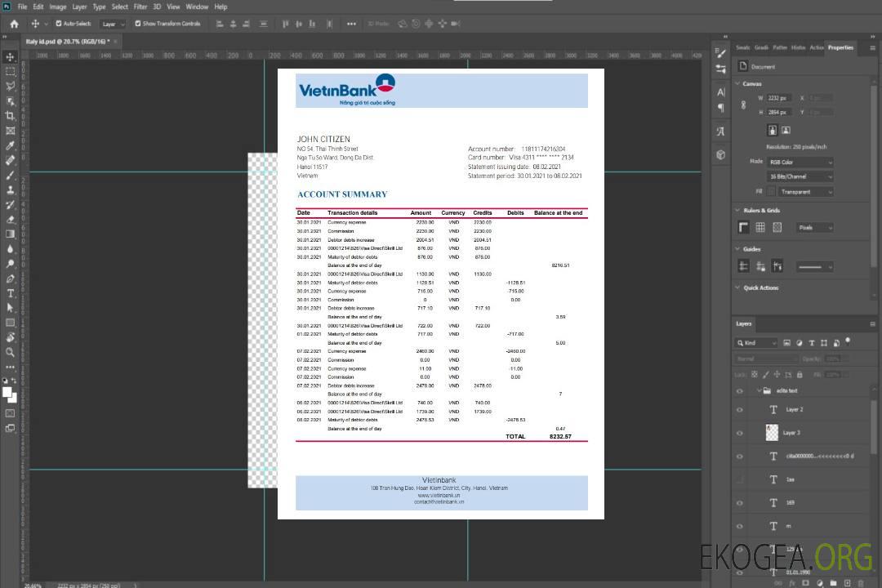Hide Layer 2 via eye icon
This screenshot has width=882, height=588.
pyautogui.click(x=740, y=410)
